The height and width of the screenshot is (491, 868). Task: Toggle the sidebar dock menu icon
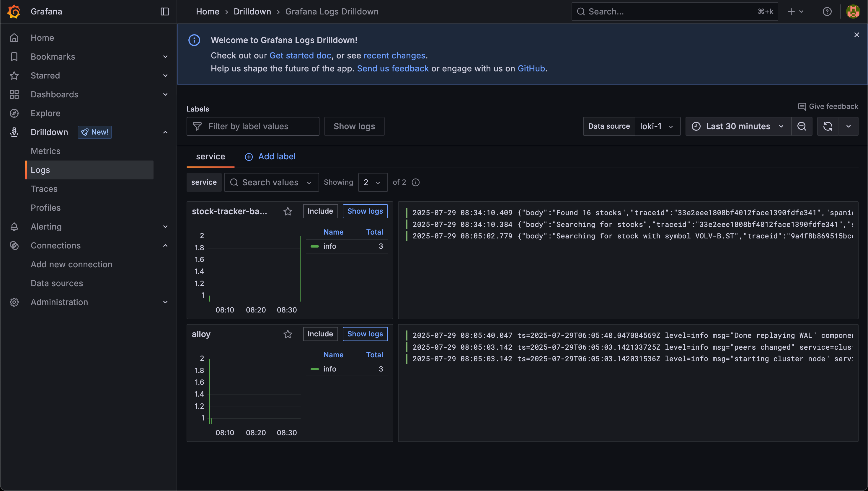(x=165, y=12)
